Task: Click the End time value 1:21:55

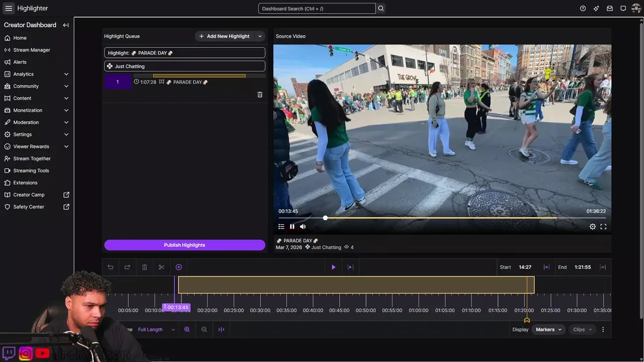Action: point(583,267)
